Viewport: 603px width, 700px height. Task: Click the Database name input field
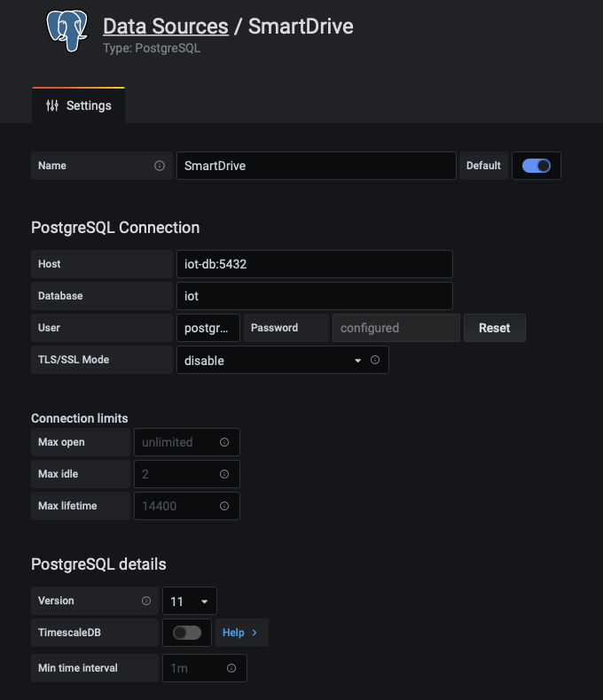click(315, 296)
